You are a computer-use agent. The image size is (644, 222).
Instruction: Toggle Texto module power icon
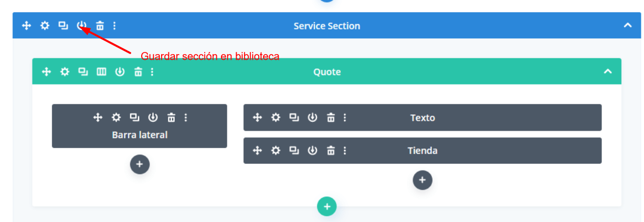(312, 118)
